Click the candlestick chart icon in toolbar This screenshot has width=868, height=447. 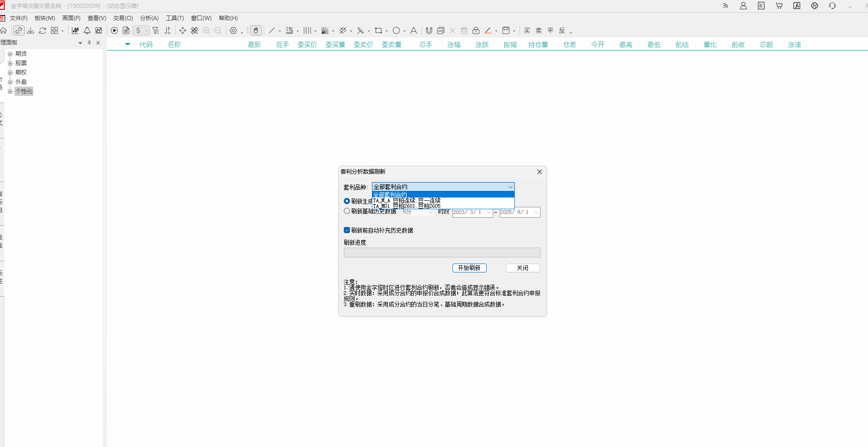point(75,30)
